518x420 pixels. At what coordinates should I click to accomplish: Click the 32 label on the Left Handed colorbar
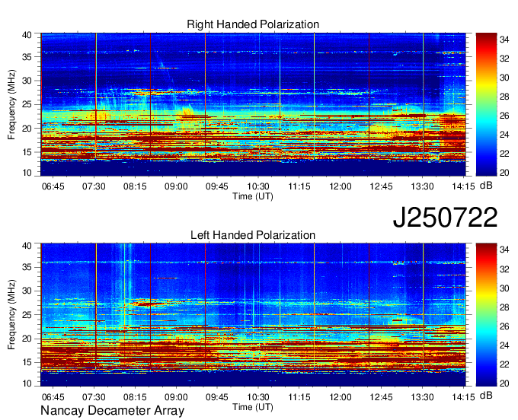pyautogui.click(x=504, y=269)
